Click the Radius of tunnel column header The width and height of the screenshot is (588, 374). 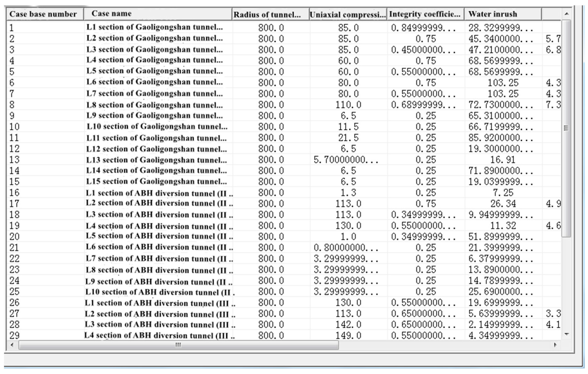pos(267,15)
